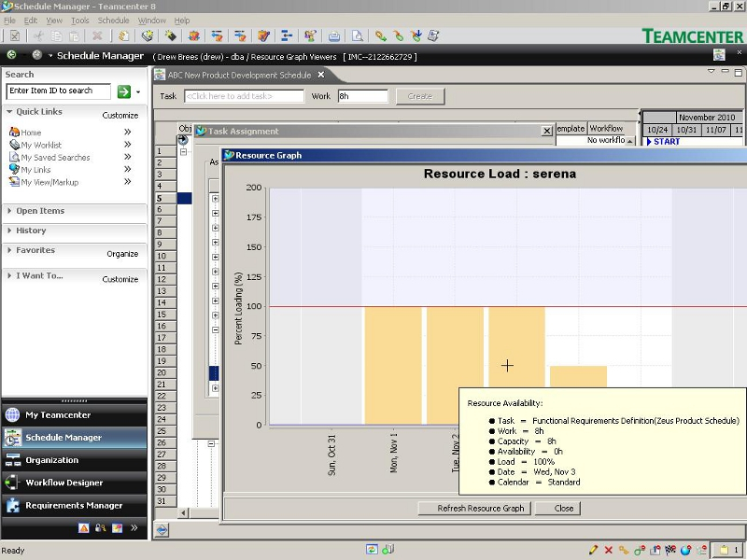The width and height of the screenshot is (747, 560).
Task: Click the My View/Markup quick link
Action: (49, 182)
